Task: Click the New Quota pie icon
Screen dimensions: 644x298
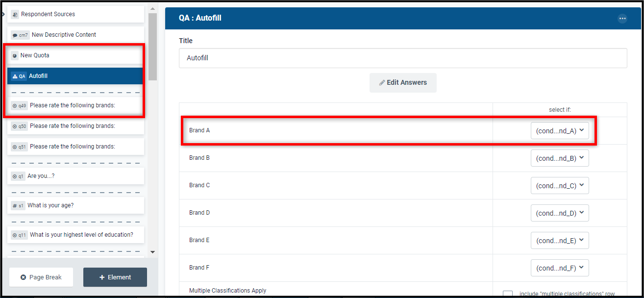Action: 15,56
